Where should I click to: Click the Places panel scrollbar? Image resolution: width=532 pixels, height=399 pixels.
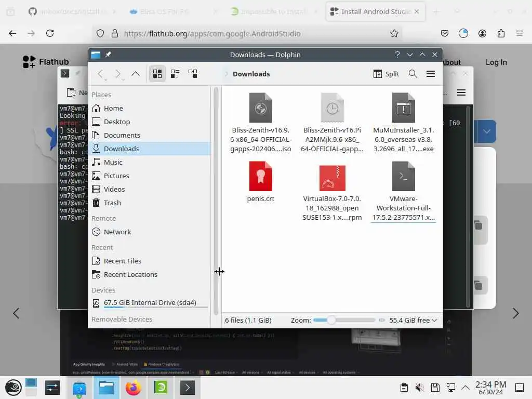pos(216,201)
